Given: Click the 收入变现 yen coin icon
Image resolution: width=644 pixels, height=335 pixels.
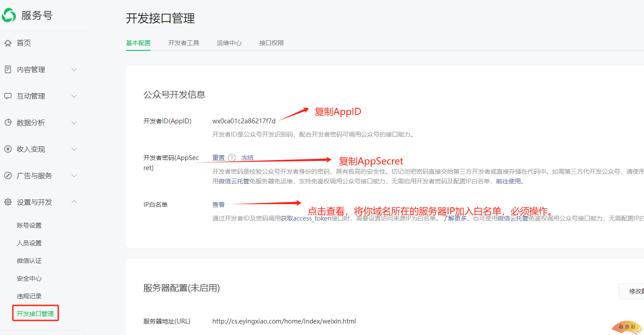Looking at the screenshot, I should click(x=8, y=149).
